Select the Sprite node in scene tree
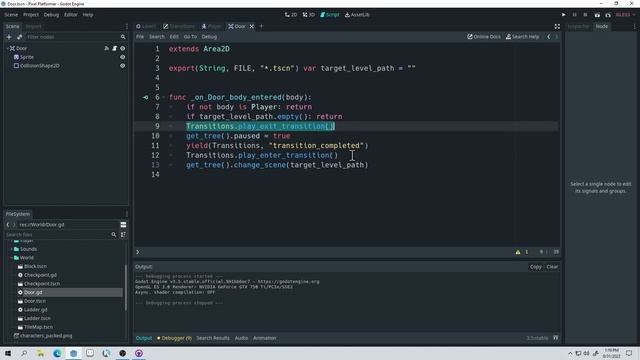Image resolution: width=640 pixels, height=360 pixels. tap(27, 57)
